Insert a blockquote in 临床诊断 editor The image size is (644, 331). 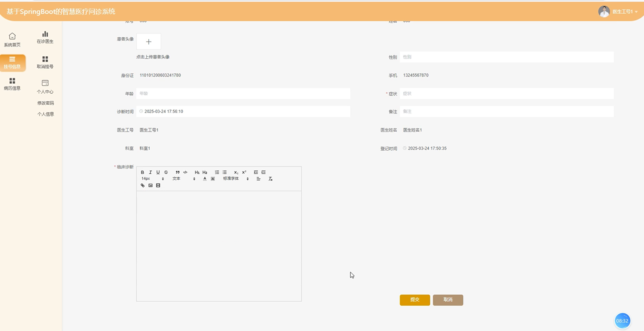pyautogui.click(x=177, y=172)
